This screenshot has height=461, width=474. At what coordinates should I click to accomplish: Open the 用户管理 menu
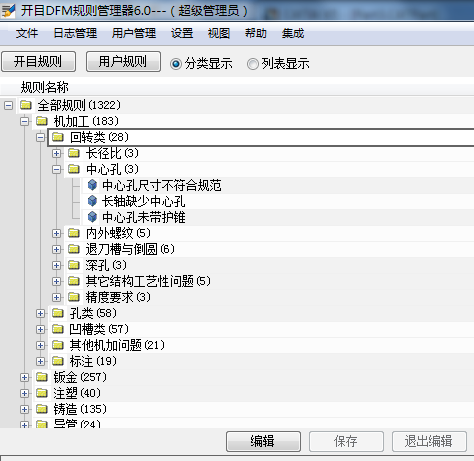(x=134, y=33)
